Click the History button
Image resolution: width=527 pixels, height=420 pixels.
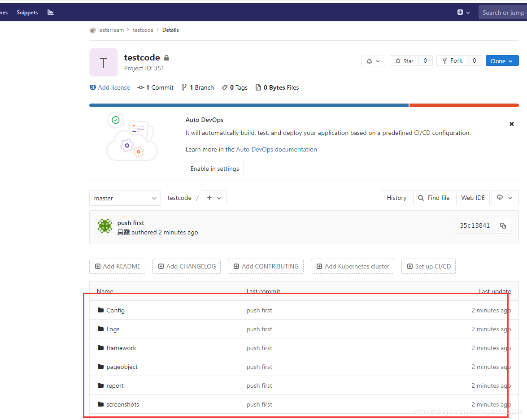coord(396,198)
